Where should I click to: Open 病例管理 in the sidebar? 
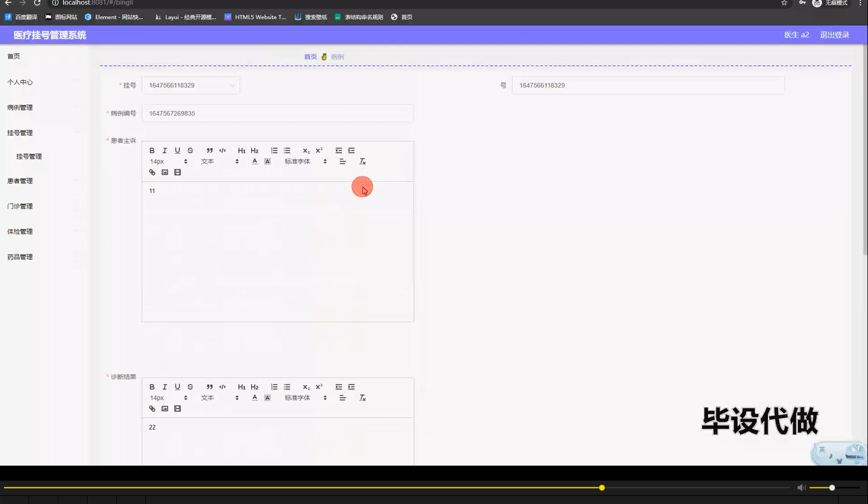pyautogui.click(x=20, y=108)
